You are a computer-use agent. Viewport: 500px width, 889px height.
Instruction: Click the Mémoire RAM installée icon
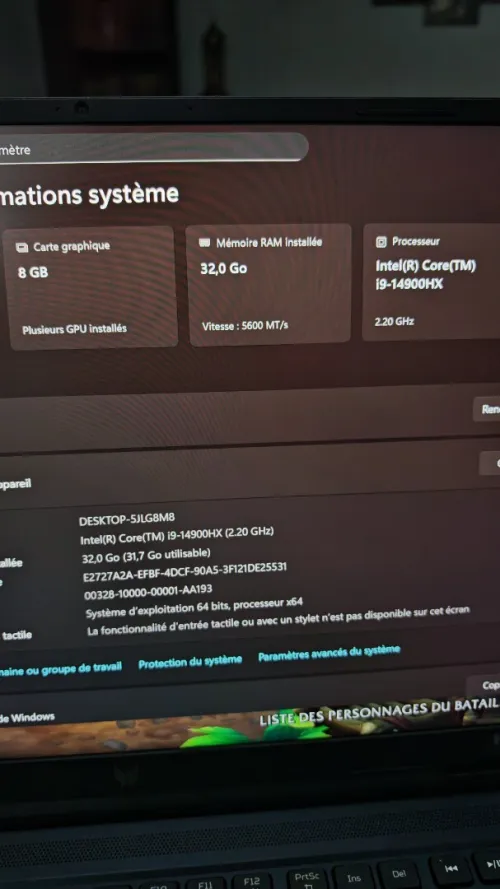[205, 243]
